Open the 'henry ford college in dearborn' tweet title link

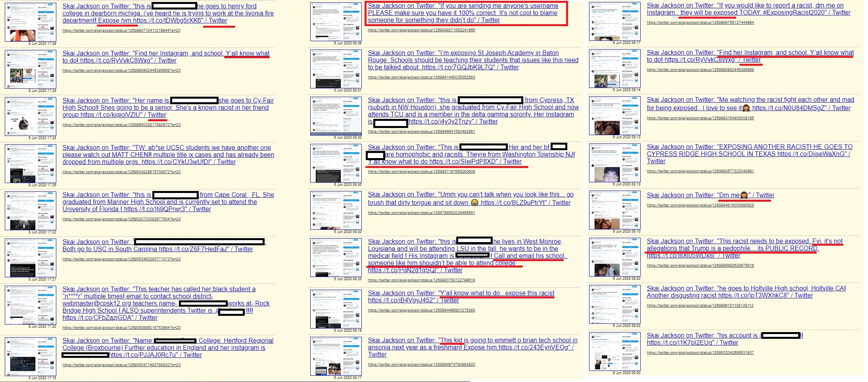tap(168, 13)
